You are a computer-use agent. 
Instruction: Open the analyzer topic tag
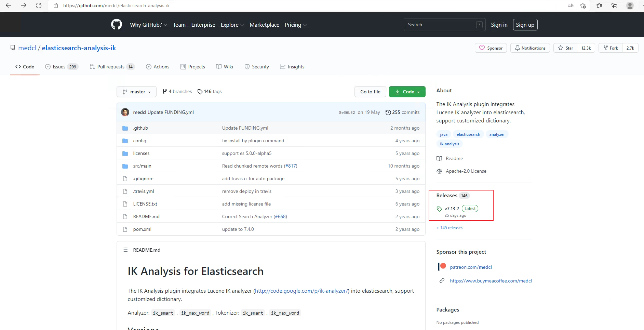click(497, 134)
